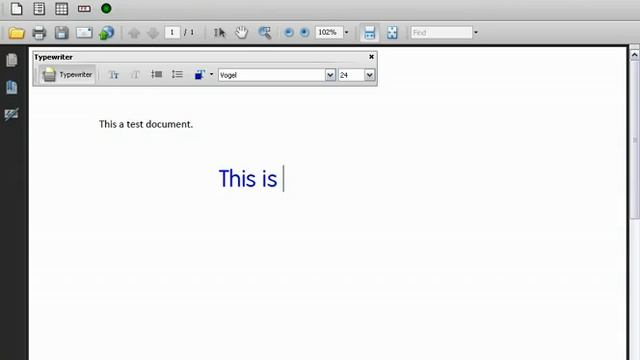Click the globe with green arrow icon
The image size is (640, 360).
pos(107,33)
